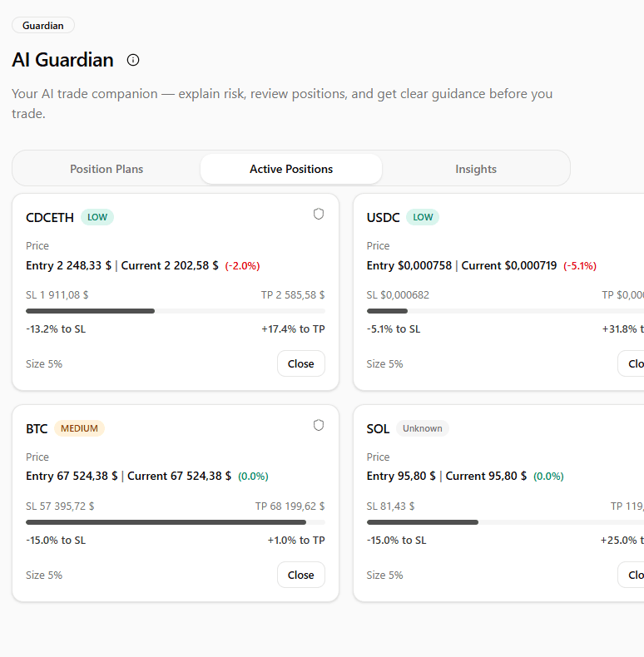Click the SOL card title
This screenshot has height=657, width=644.
(379, 428)
